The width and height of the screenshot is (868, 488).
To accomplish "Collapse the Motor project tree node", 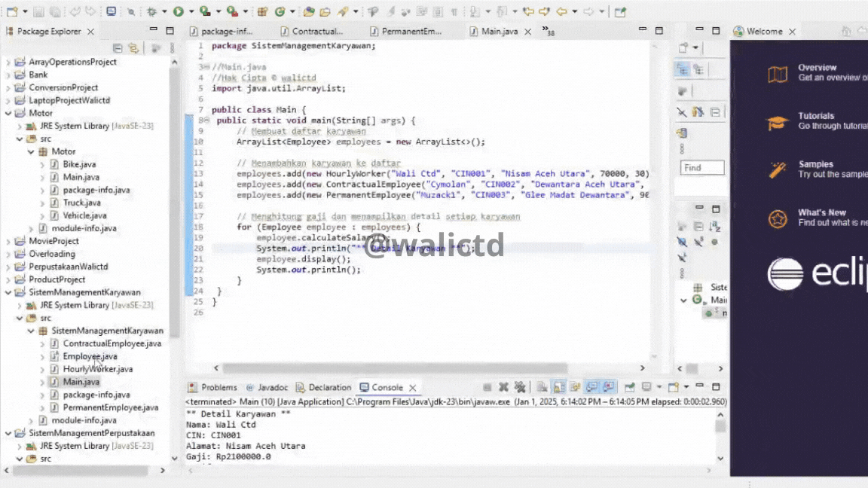I will [x=8, y=113].
